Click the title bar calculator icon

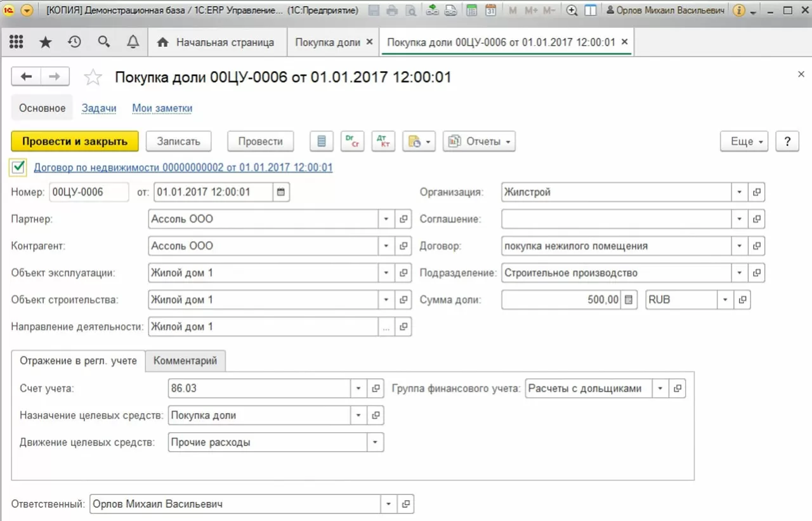(471, 10)
